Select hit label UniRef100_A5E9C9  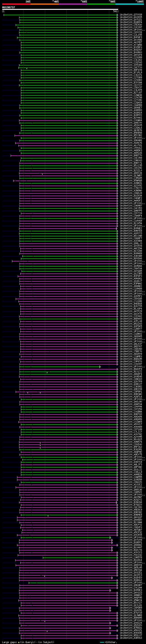click(131, 510)
